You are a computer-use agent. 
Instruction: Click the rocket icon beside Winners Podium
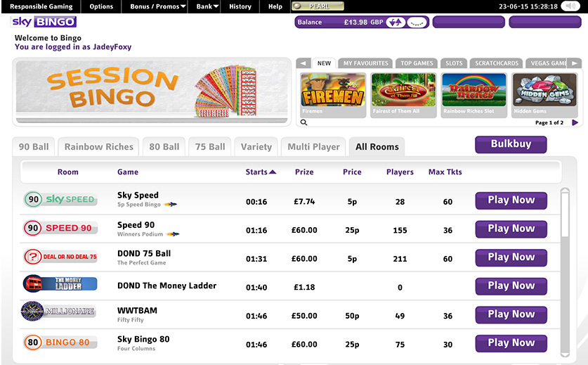click(173, 234)
